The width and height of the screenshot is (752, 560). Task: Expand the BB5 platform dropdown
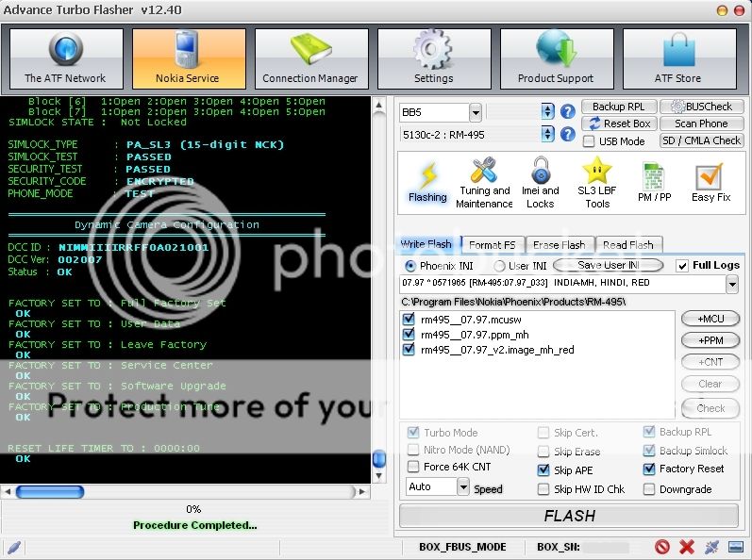click(x=475, y=113)
